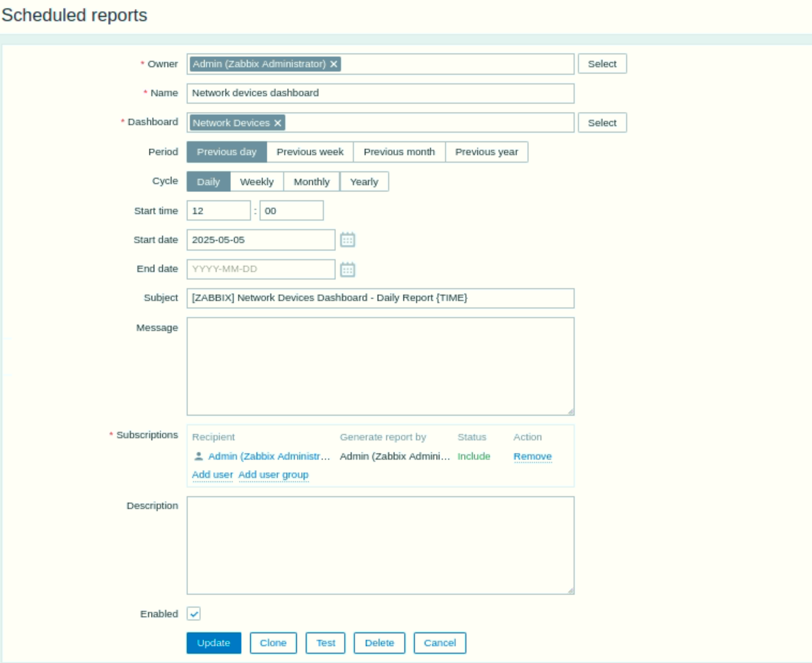Click Select button next to Dashboard
Viewport: 812px width, 663px height.
click(602, 123)
